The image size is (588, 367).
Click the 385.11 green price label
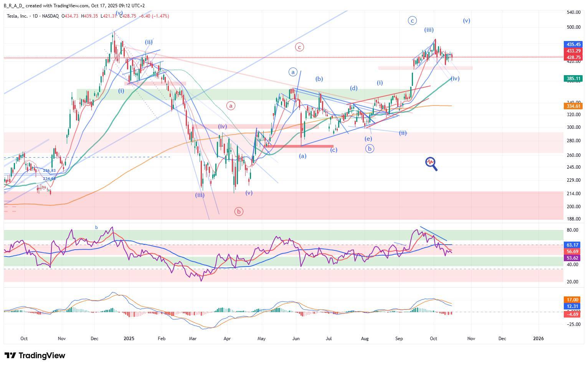click(x=573, y=79)
